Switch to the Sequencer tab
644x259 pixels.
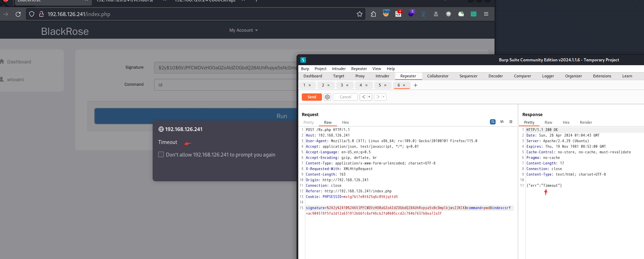[x=468, y=76]
